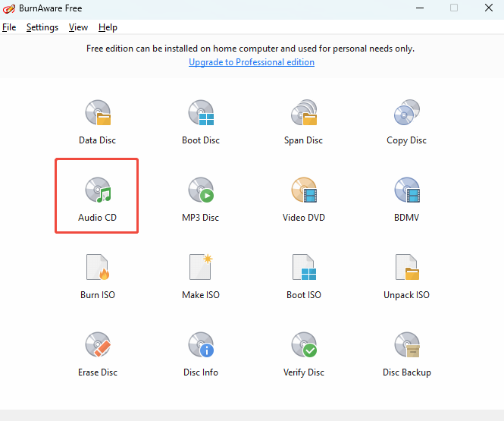Launch the Burn ISO tool
This screenshot has height=421, width=504.
click(97, 269)
